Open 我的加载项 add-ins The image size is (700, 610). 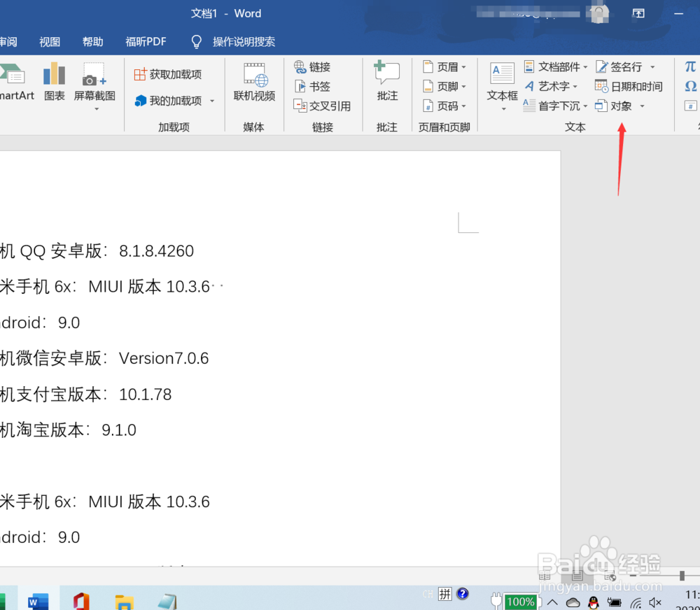click(168, 101)
